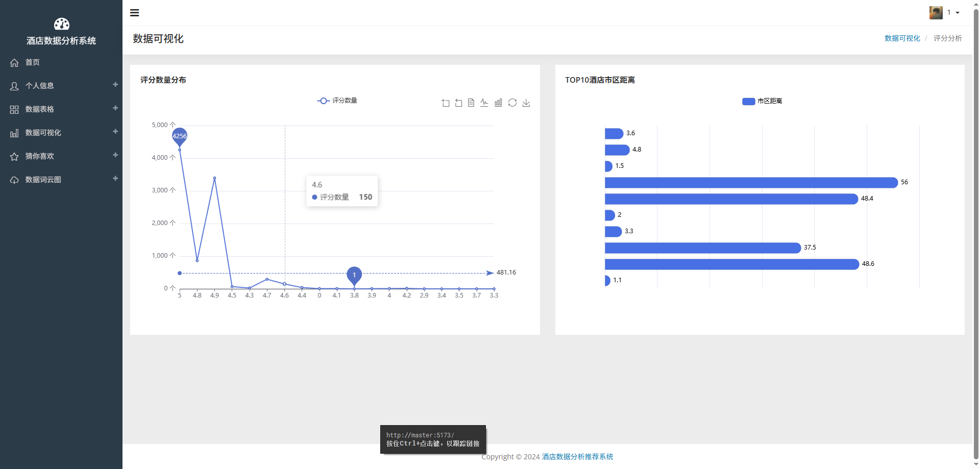This screenshot has height=469, width=980.
Task: Activate the area zoom tool in chart toolbox
Action: [x=446, y=103]
